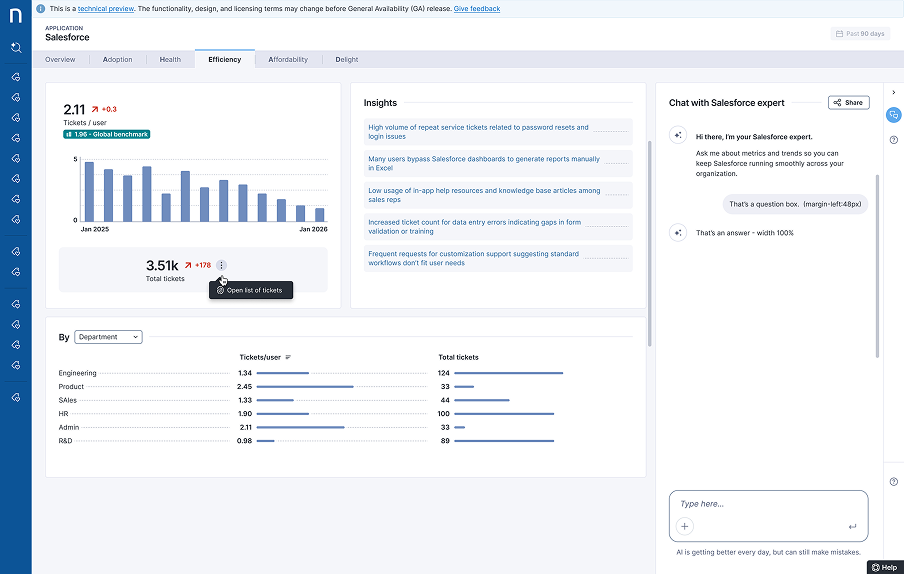
Task: Click the Insights panel heading
Action: coord(380,103)
